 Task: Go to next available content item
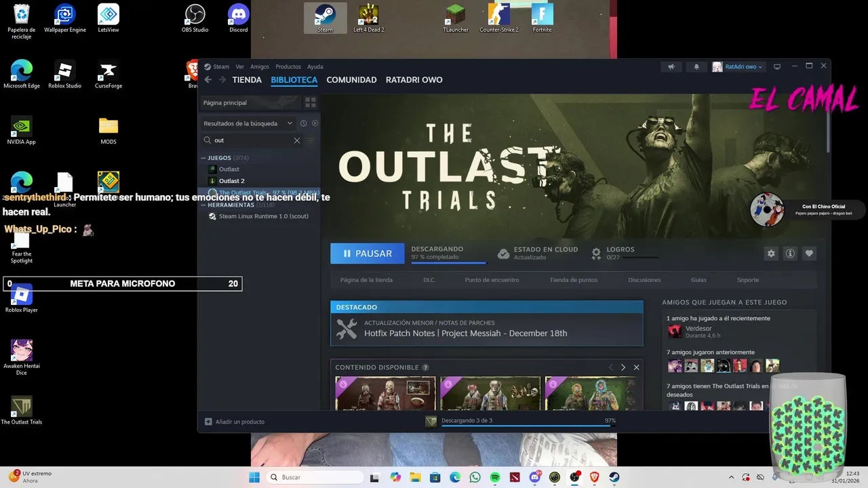tap(623, 367)
